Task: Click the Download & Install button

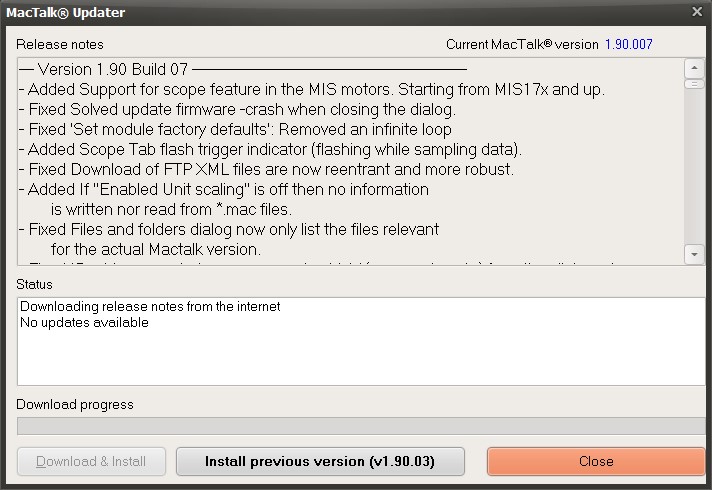Action: (x=91, y=461)
